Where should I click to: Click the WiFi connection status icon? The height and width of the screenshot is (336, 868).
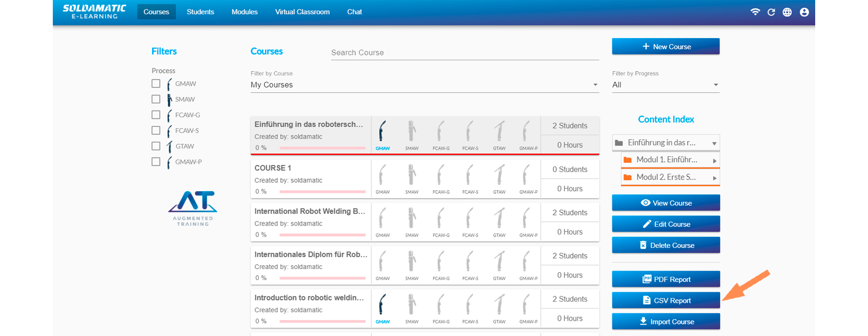click(x=755, y=12)
